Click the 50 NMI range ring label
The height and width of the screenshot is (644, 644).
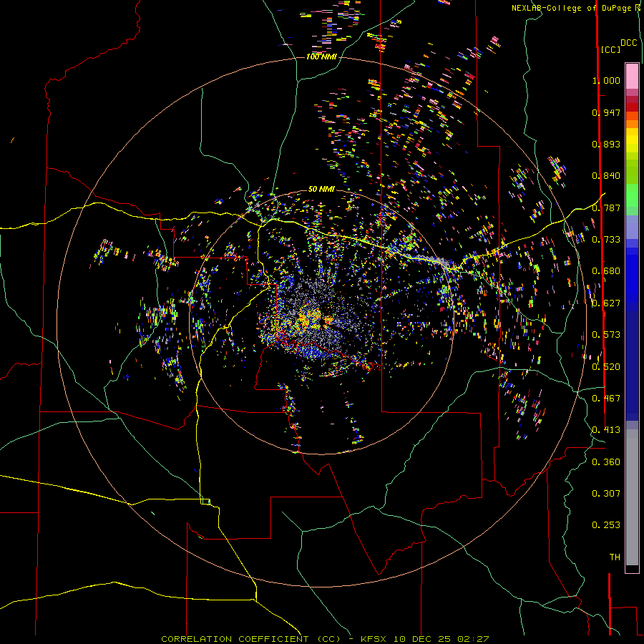coord(321,189)
